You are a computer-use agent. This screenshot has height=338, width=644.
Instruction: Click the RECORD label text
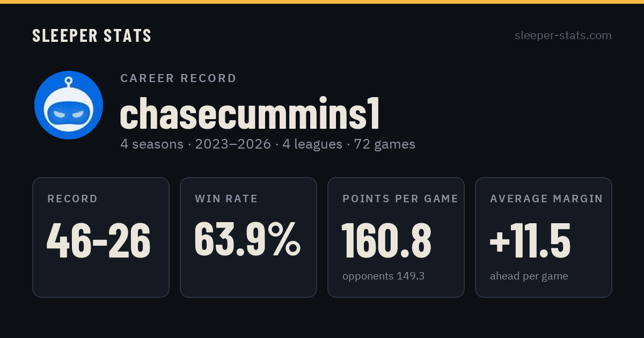click(x=72, y=199)
